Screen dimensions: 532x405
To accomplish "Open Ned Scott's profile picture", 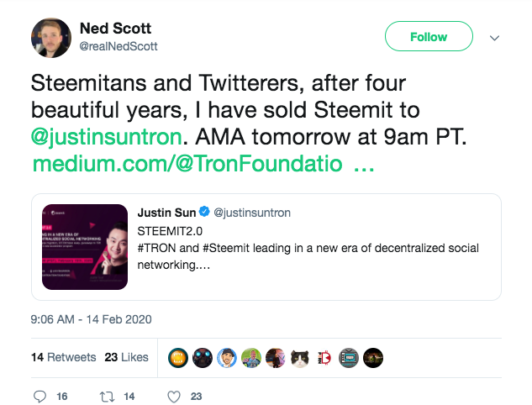I will tap(51, 38).
